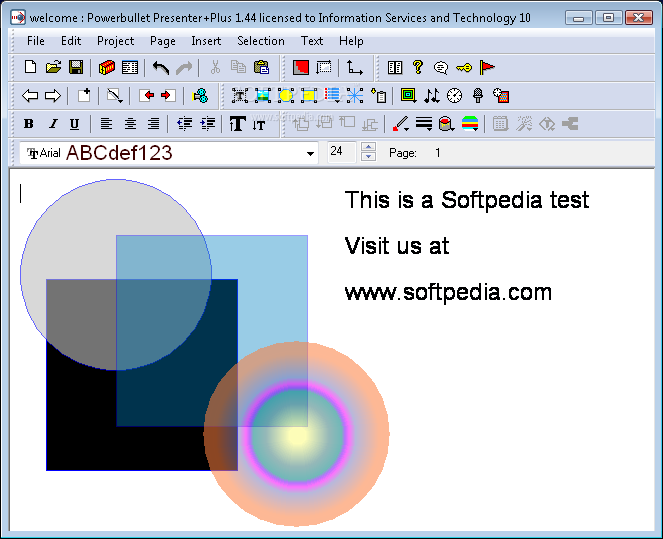Insert a yellow ellipse shape
This screenshot has height=539, width=663.
285,96
